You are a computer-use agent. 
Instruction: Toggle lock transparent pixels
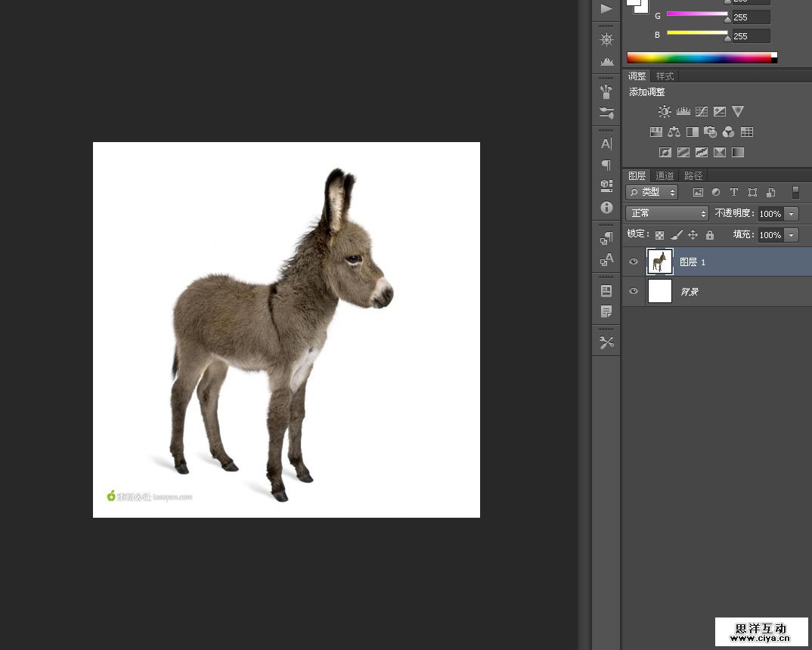[x=659, y=235]
